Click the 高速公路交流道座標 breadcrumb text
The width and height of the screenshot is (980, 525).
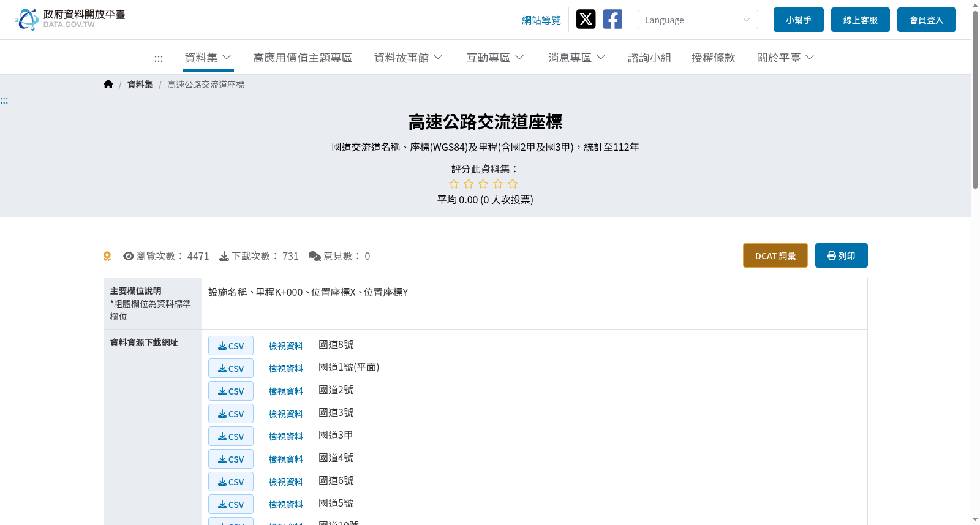206,85
